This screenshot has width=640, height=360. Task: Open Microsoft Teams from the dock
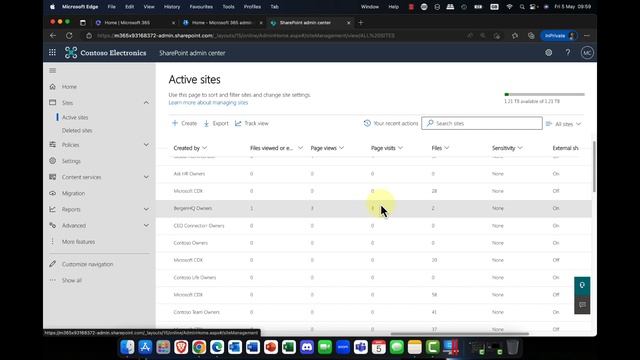pyautogui.click(x=361, y=347)
